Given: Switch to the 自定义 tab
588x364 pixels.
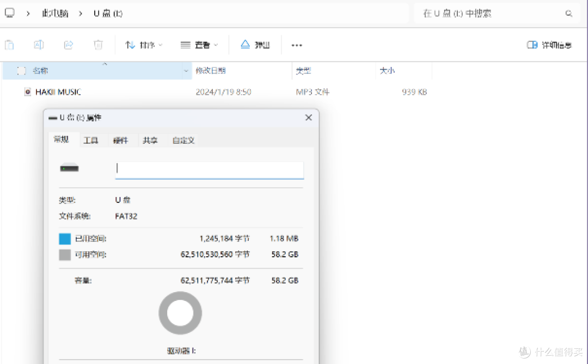Looking at the screenshot, I should point(183,140).
